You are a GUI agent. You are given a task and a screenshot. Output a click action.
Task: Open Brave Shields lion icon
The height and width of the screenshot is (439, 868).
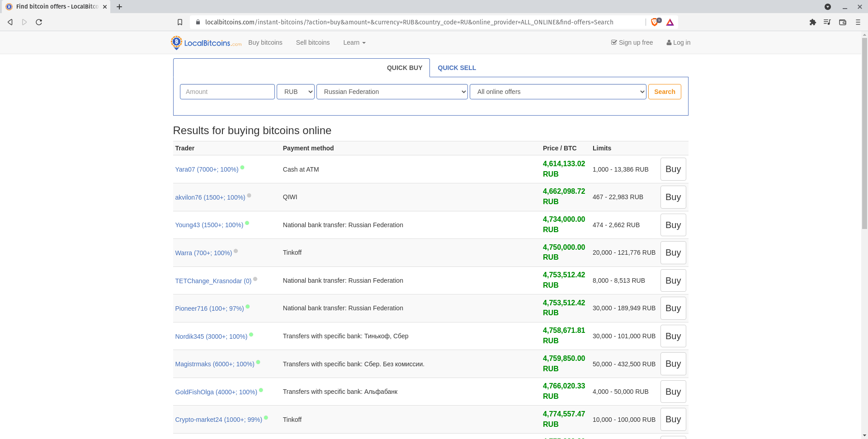(x=655, y=22)
